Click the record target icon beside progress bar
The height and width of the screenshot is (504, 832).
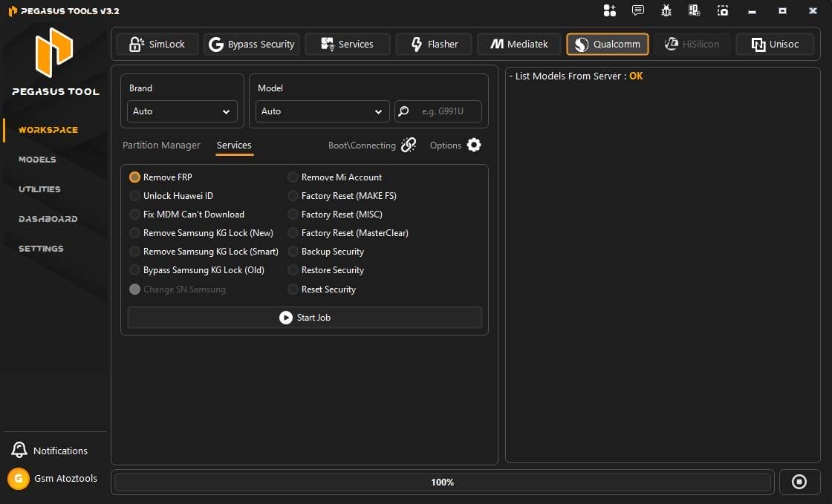click(x=799, y=482)
